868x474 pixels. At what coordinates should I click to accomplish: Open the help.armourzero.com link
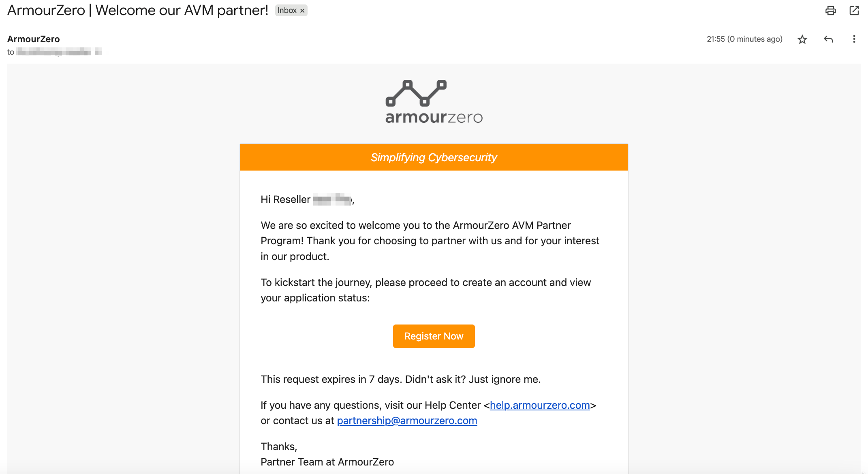539,405
